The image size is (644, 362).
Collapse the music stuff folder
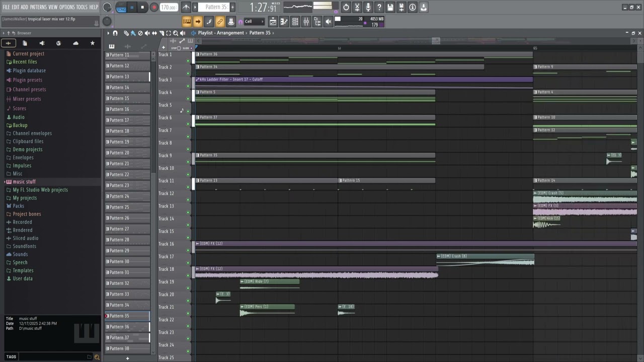tap(24, 182)
